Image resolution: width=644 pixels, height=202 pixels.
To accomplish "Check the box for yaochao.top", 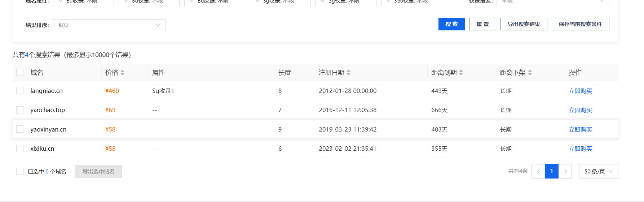I will pos(20,110).
